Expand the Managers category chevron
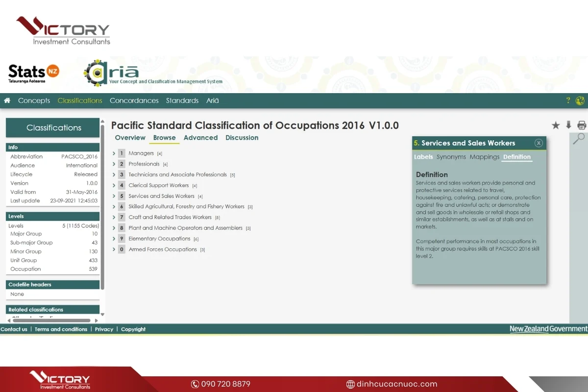This screenshot has width=588, height=392. (114, 153)
